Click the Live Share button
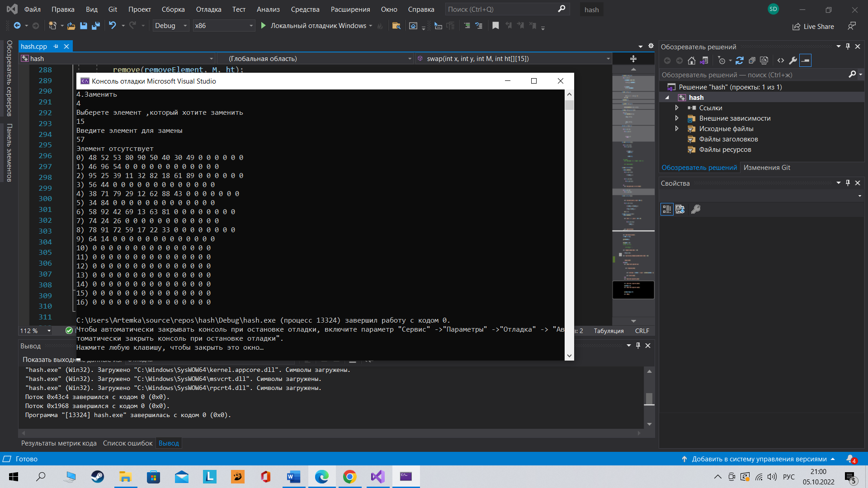 coord(813,27)
